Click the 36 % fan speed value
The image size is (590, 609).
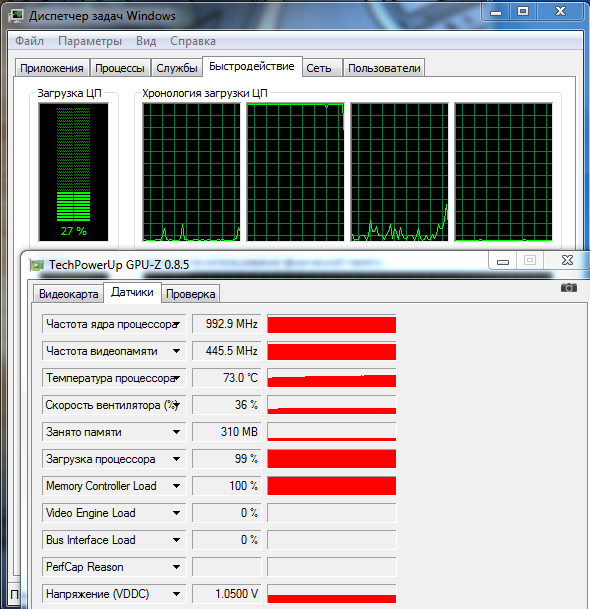tap(227, 405)
